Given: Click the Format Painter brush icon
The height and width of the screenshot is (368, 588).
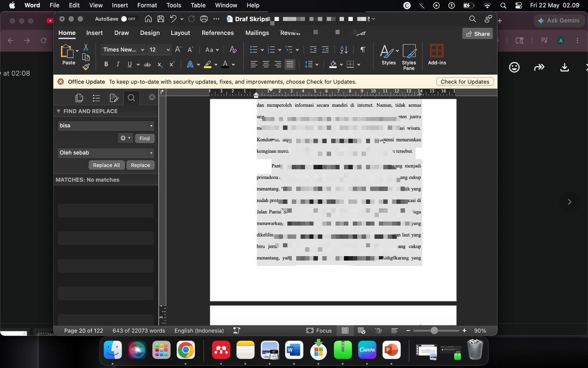Looking at the screenshot, I should click(86, 67).
